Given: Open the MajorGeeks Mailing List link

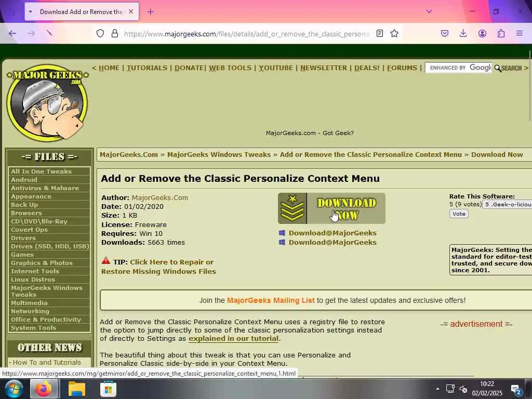Looking at the screenshot, I should [x=270, y=300].
